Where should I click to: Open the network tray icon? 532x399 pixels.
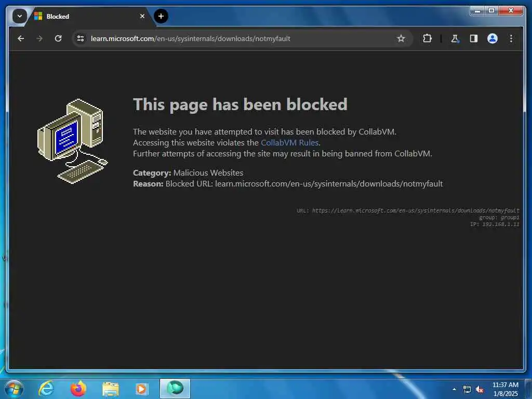(x=467, y=390)
